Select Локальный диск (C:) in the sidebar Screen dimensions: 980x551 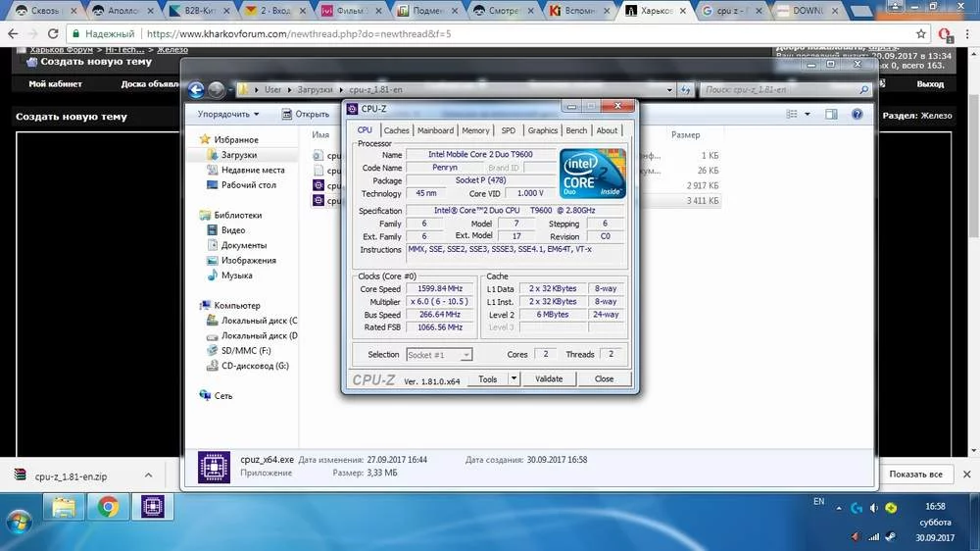(x=257, y=321)
